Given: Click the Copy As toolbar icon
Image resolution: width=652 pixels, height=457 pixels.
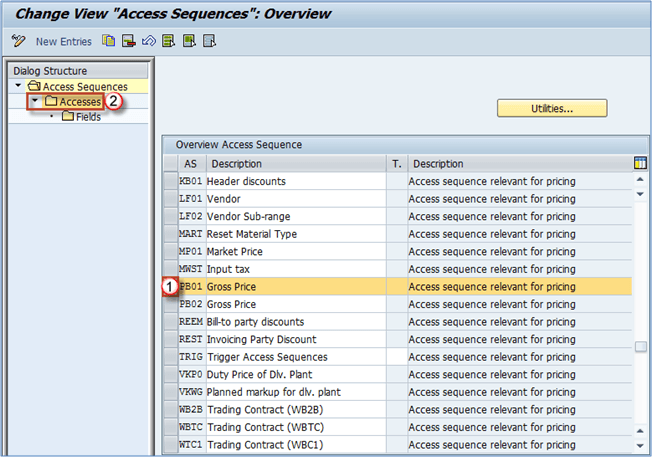Looking at the screenshot, I should click(108, 41).
